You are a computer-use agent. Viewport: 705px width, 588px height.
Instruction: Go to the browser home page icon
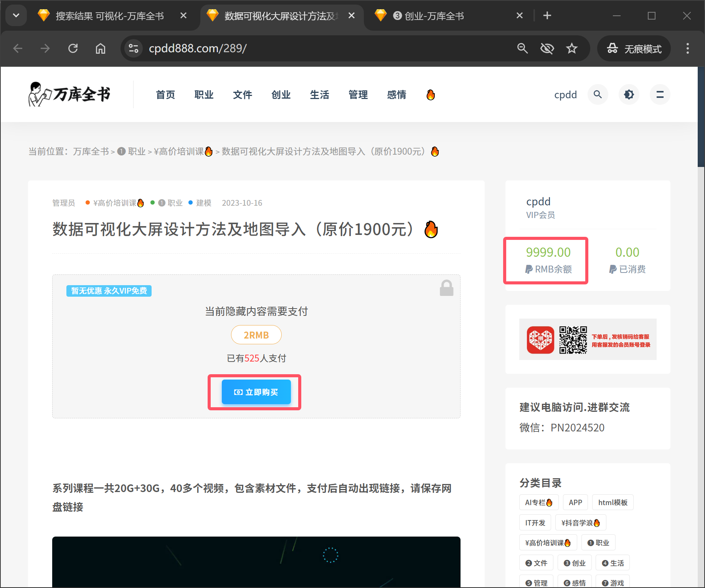point(101,48)
